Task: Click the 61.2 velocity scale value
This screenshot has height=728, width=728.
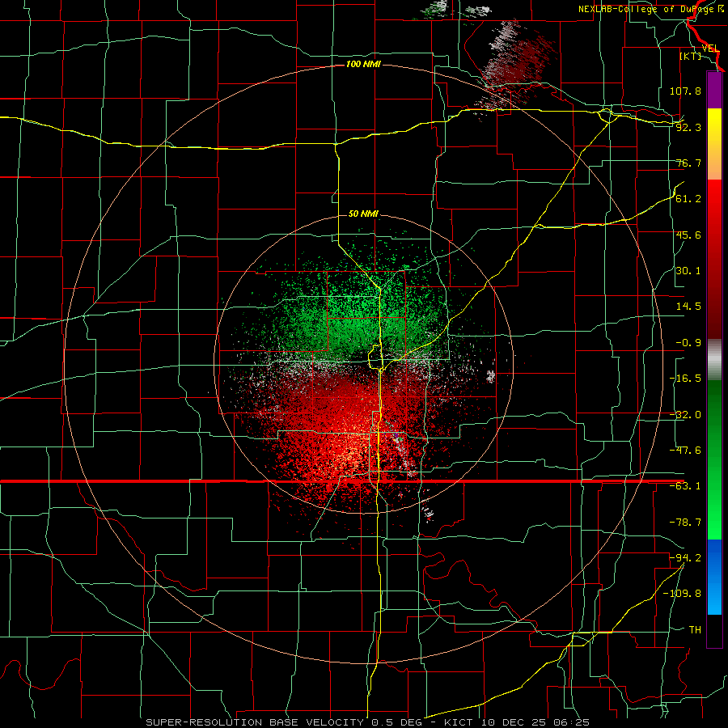Action: 688,199
